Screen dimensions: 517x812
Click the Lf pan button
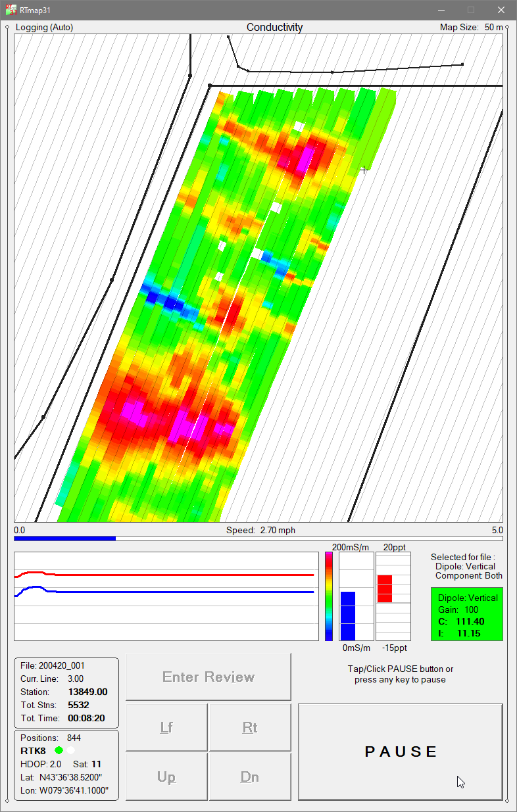[166, 727]
